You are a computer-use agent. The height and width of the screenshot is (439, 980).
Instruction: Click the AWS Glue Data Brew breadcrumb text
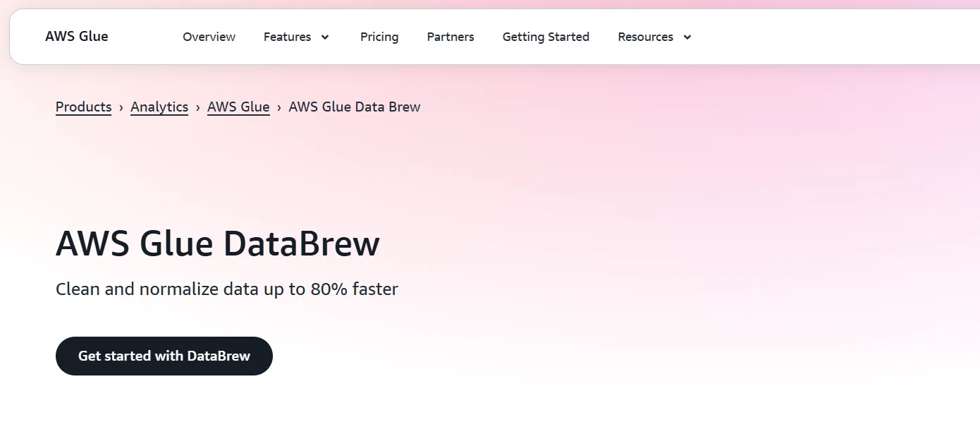[x=354, y=107]
